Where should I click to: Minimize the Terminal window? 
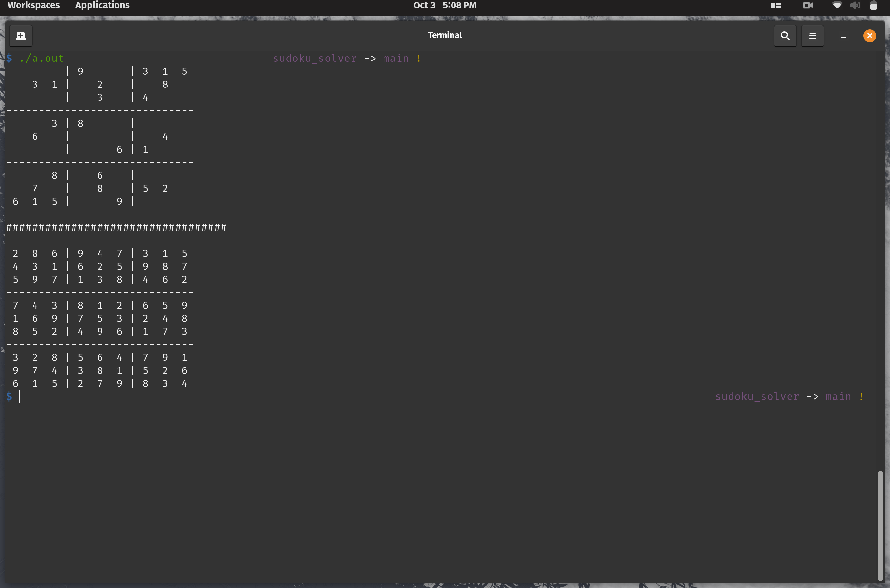843,36
